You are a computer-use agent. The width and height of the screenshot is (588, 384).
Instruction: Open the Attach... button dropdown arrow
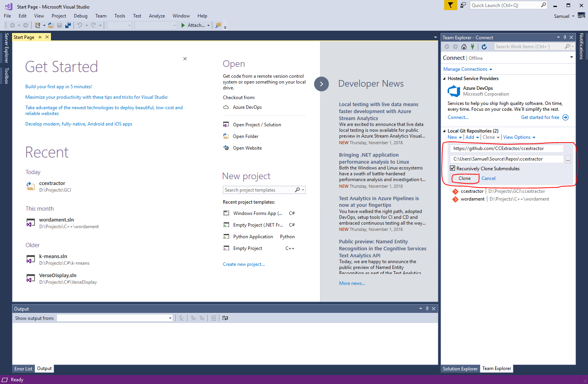[208, 26]
